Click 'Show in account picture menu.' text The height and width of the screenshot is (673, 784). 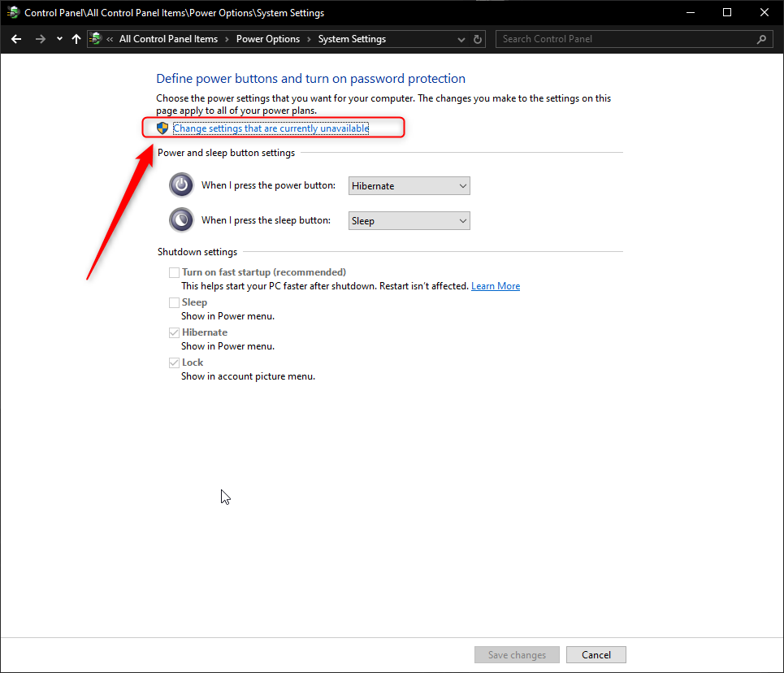[248, 376]
